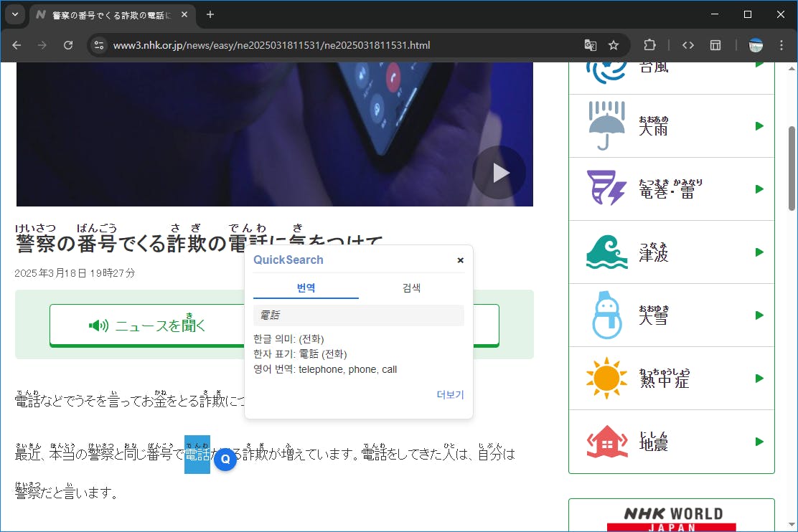Screen dimensions: 798x532
Task: Switch to the 번역 tab
Action: pos(306,288)
